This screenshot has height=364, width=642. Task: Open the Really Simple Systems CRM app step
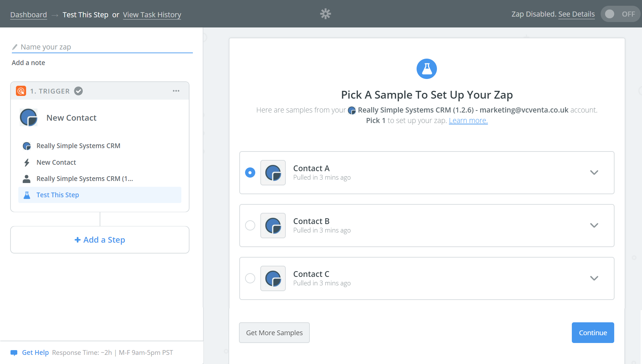pos(100,146)
